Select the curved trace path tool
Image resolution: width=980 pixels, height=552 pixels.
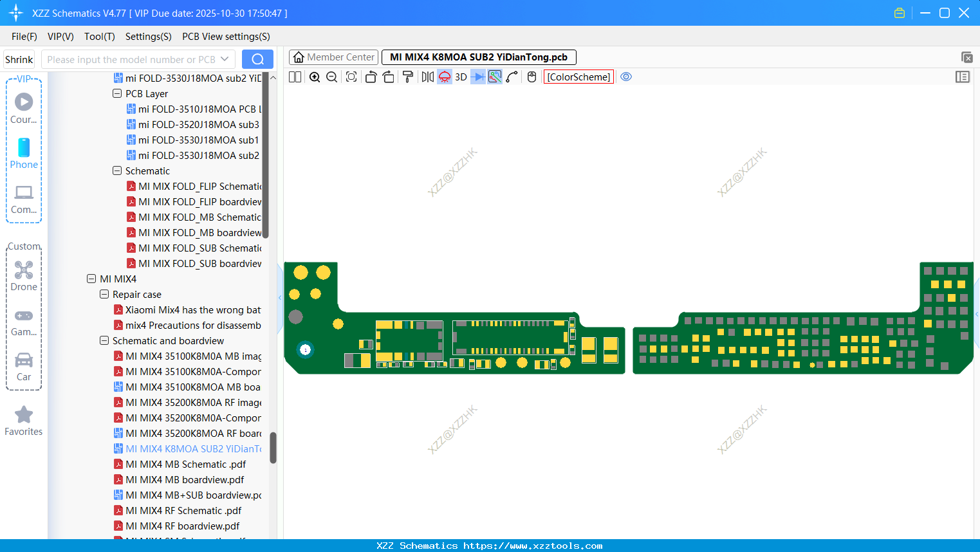coord(512,77)
